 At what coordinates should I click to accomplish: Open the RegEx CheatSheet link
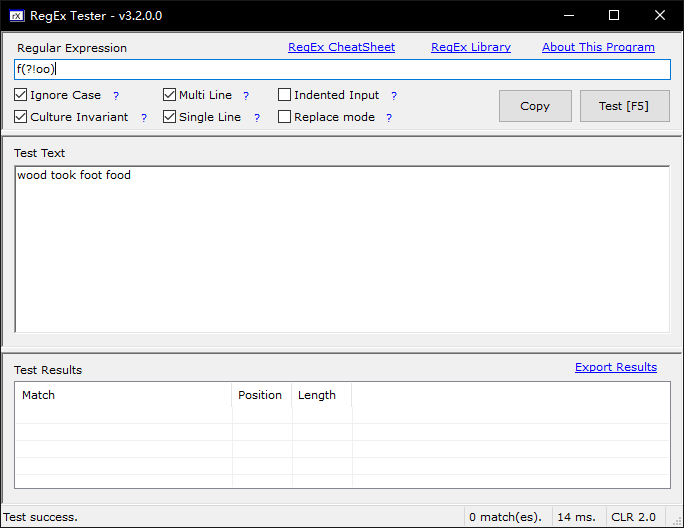[x=341, y=47]
